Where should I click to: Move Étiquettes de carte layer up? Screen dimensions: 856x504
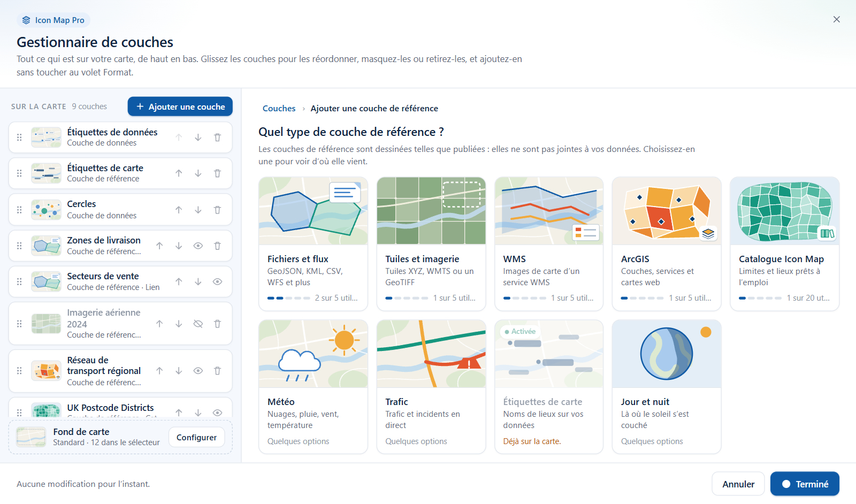coord(179,173)
